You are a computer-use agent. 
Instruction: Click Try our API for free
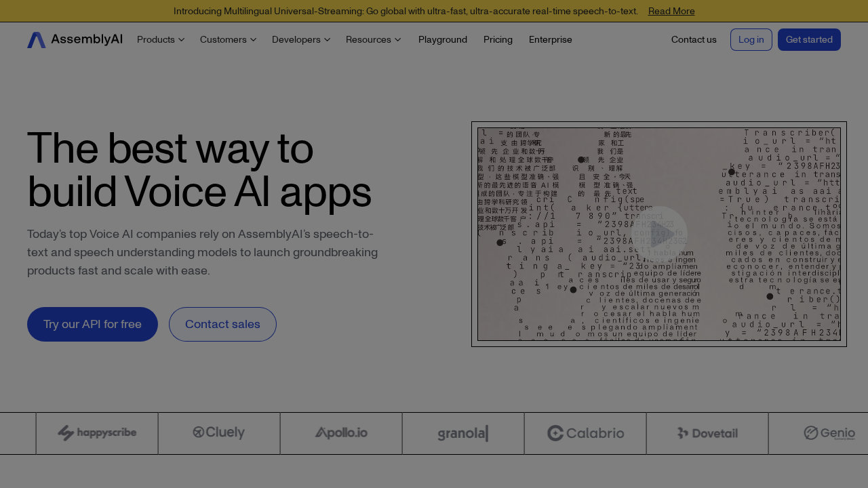(x=92, y=324)
